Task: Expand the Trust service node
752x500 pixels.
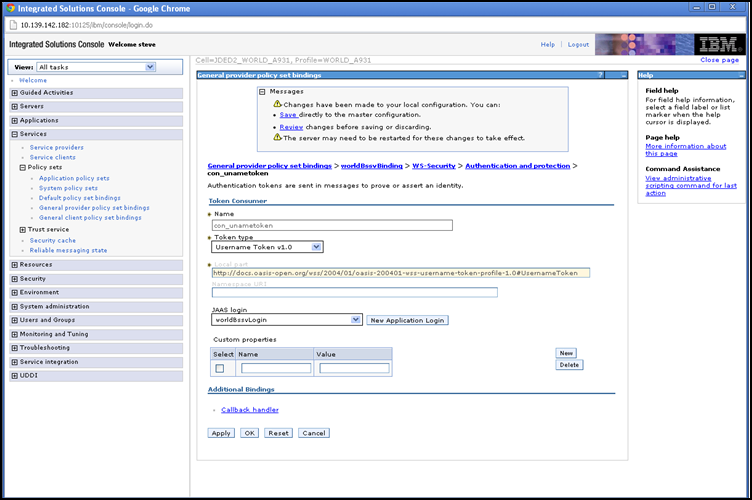Action: (x=23, y=230)
